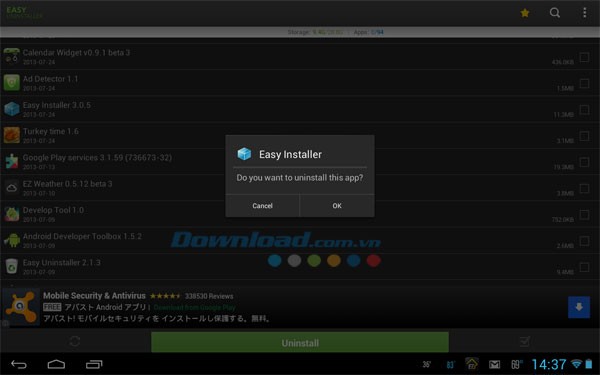Screen dimensions: 600x375
Task: Tap the Easy Installer list icon
Action: click(x=12, y=109)
